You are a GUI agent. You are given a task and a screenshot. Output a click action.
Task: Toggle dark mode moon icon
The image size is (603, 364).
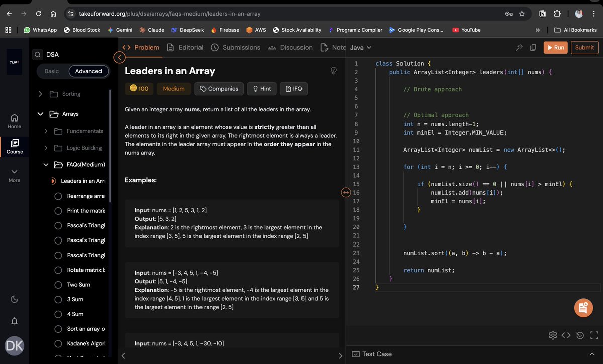(x=15, y=299)
